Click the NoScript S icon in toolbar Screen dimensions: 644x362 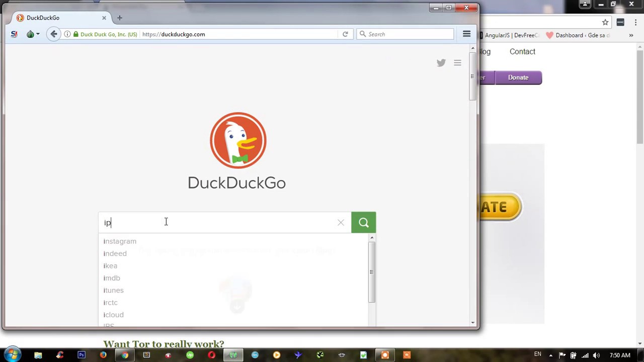tap(14, 34)
